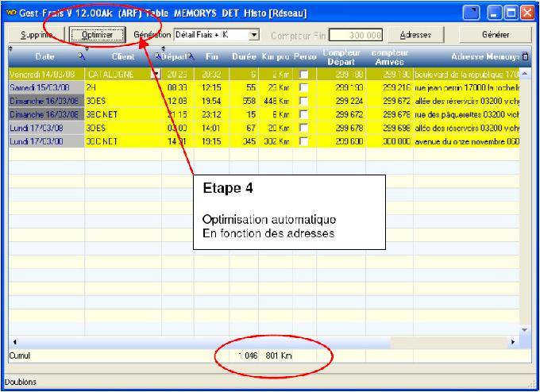This screenshot has height=392, width=540.
Task: Enable Perso checkbox for Samedi 15/03/08
Action: (304, 86)
